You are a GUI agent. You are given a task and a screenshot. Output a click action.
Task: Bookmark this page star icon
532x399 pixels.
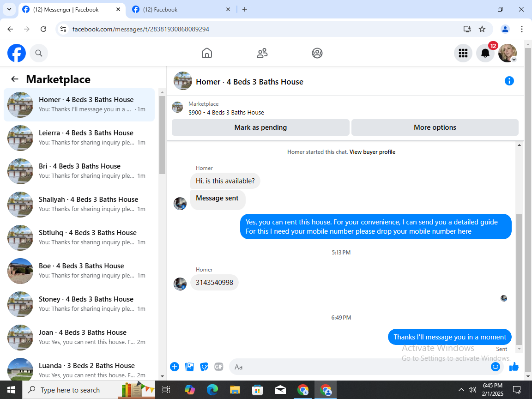(482, 29)
